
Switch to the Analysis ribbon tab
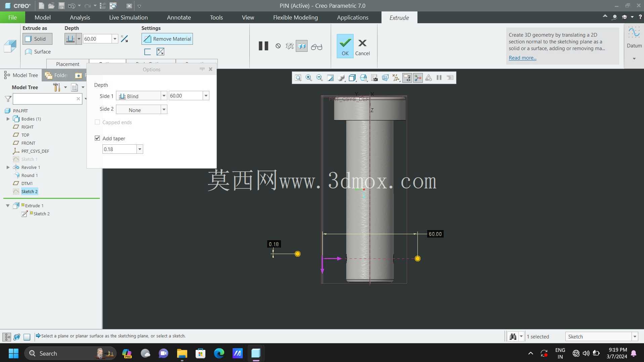coord(80,17)
